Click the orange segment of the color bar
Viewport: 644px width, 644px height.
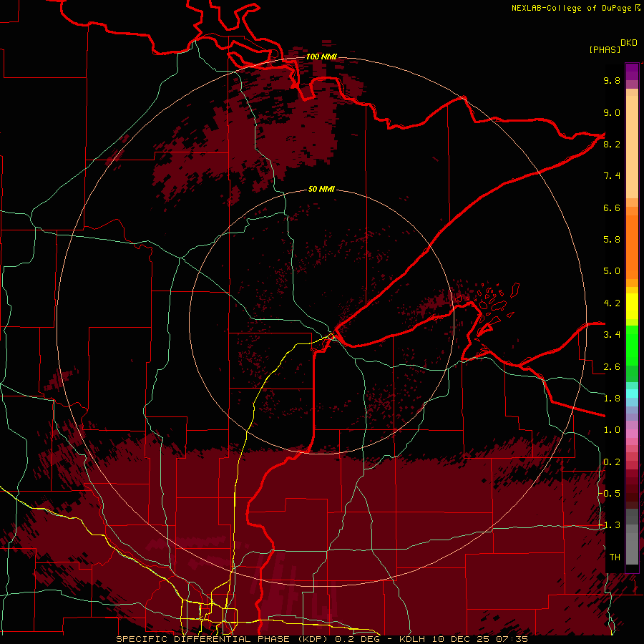coord(632,246)
